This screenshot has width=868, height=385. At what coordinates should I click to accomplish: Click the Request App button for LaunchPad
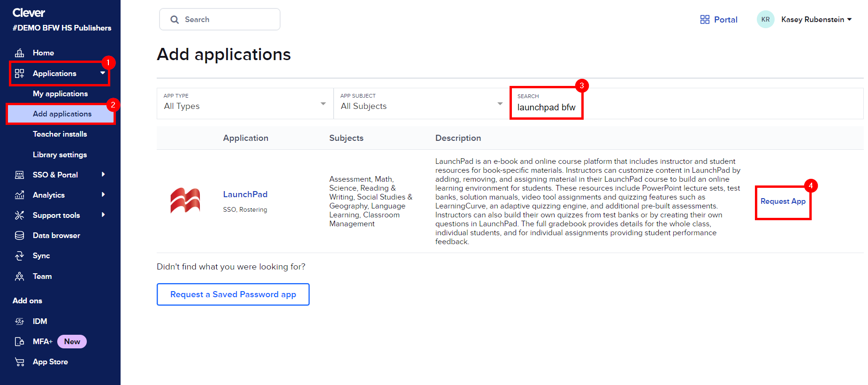pos(783,201)
